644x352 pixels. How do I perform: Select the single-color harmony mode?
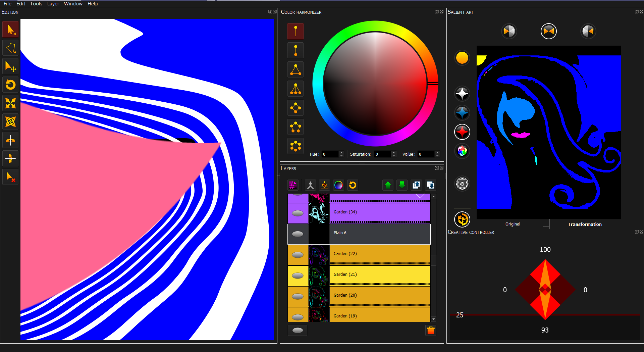pyautogui.click(x=296, y=31)
